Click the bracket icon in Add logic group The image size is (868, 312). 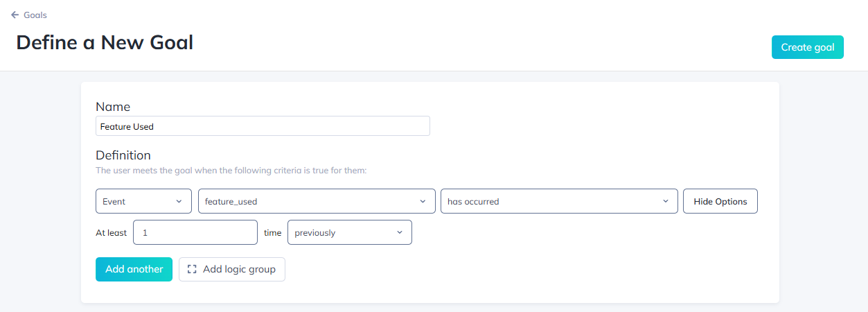pos(193,269)
